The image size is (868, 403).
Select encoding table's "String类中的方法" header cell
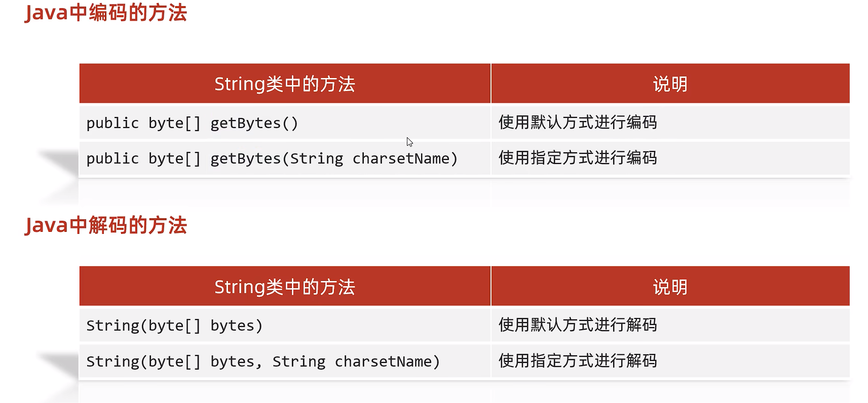[285, 84]
